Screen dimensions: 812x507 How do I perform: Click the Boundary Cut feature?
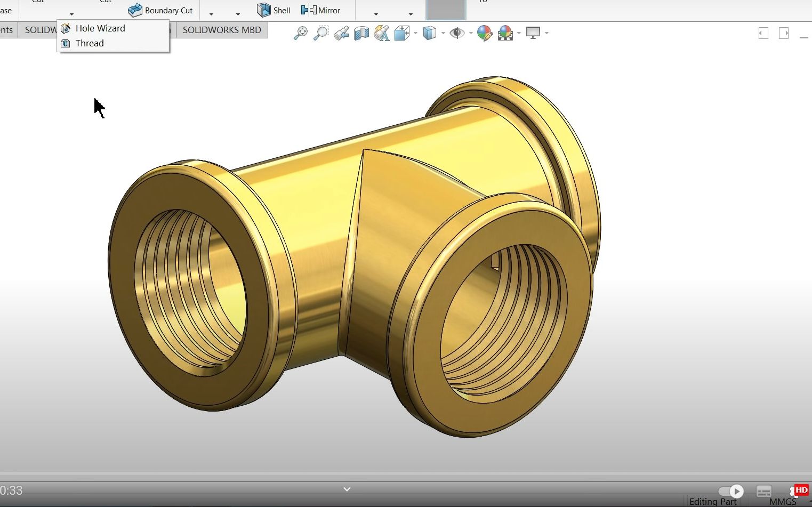pos(160,10)
